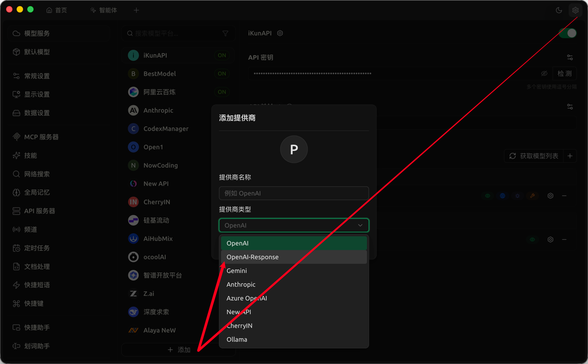Click the 快捷短语 lightning icon
The image size is (588, 364).
tap(17, 285)
